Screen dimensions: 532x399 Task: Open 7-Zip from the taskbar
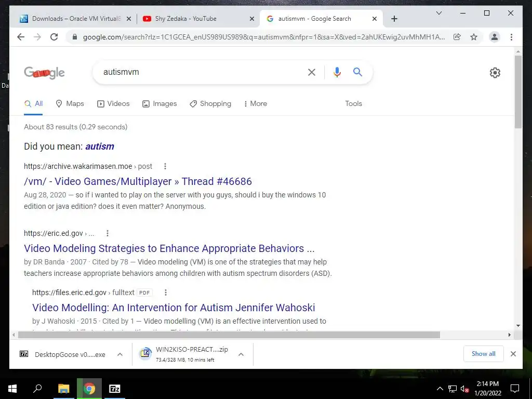tap(115, 389)
